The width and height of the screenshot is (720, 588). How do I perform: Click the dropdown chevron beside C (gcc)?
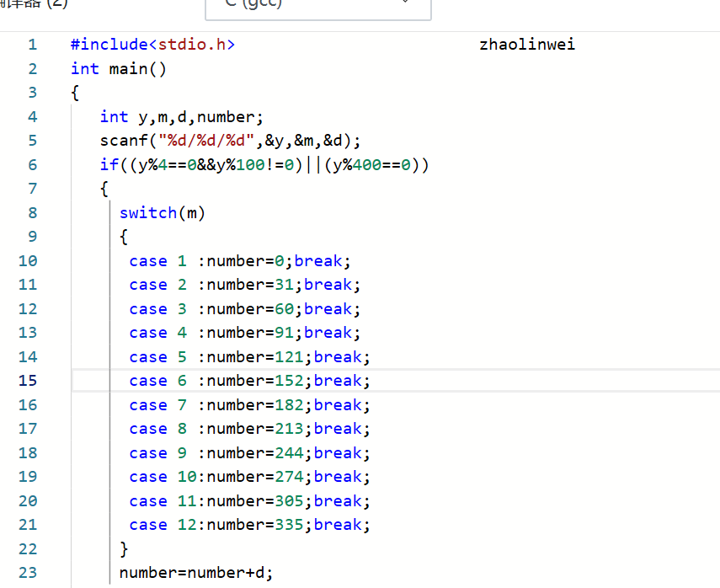coord(405,2)
